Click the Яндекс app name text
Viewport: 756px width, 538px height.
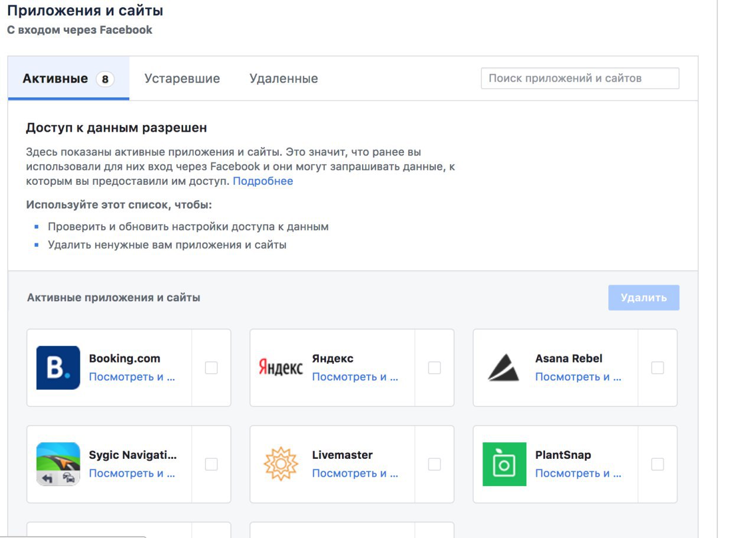[333, 358]
